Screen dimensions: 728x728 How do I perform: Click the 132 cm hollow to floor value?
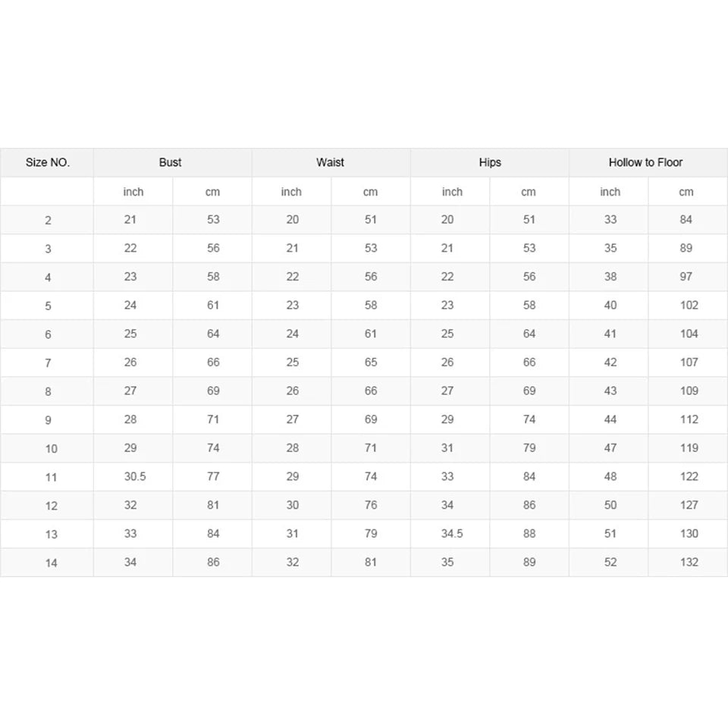click(x=689, y=562)
